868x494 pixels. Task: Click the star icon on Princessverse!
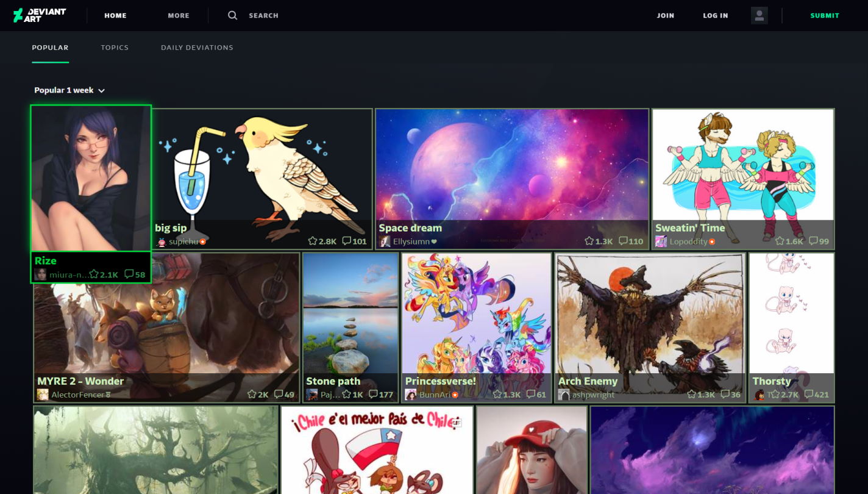coord(497,395)
